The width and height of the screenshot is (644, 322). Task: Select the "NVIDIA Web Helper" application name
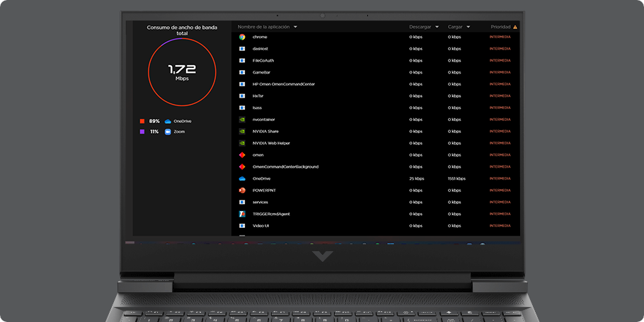click(x=272, y=144)
